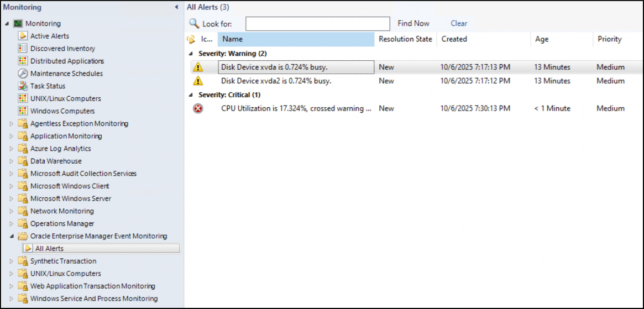Click the Severity: Critical (1) group label
The image size is (644, 309).
tap(229, 95)
